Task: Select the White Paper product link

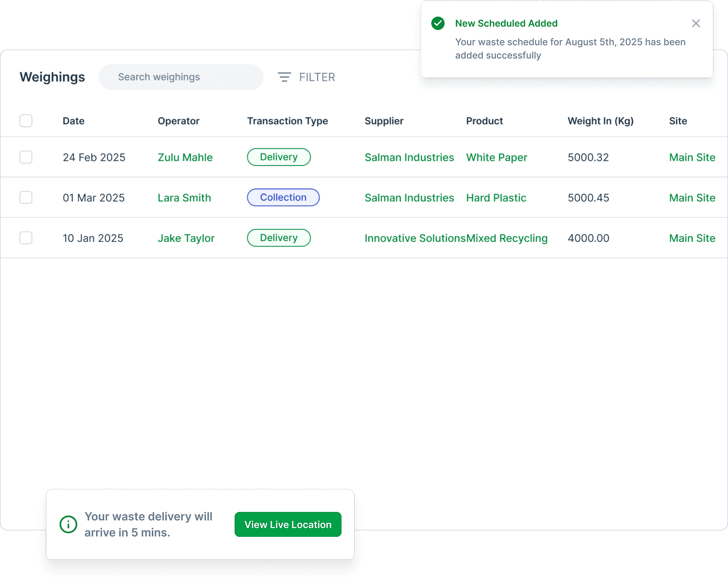Action: (x=496, y=157)
